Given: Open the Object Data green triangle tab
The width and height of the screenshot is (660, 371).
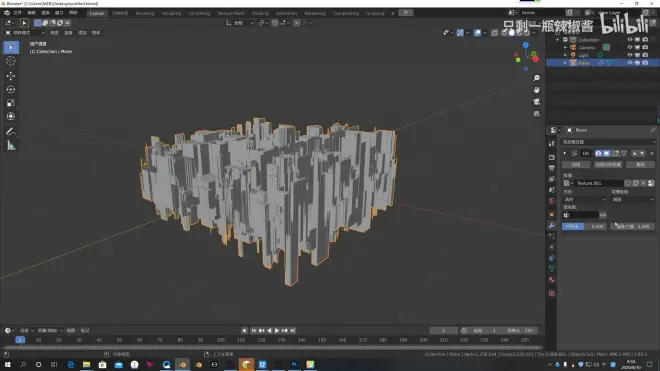Looking at the screenshot, I should click(x=551, y=269).
